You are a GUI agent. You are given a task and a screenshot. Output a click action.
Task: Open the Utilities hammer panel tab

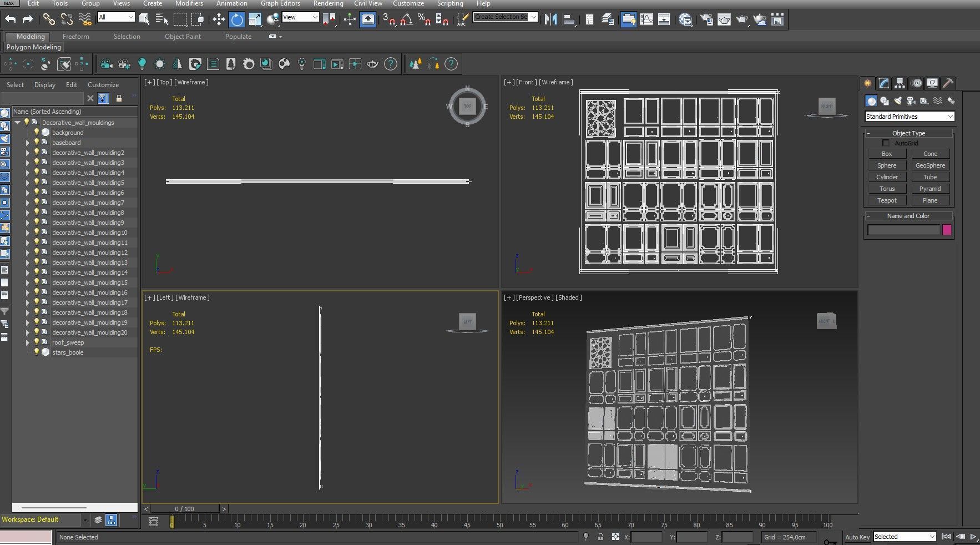(x=948, y=83)
